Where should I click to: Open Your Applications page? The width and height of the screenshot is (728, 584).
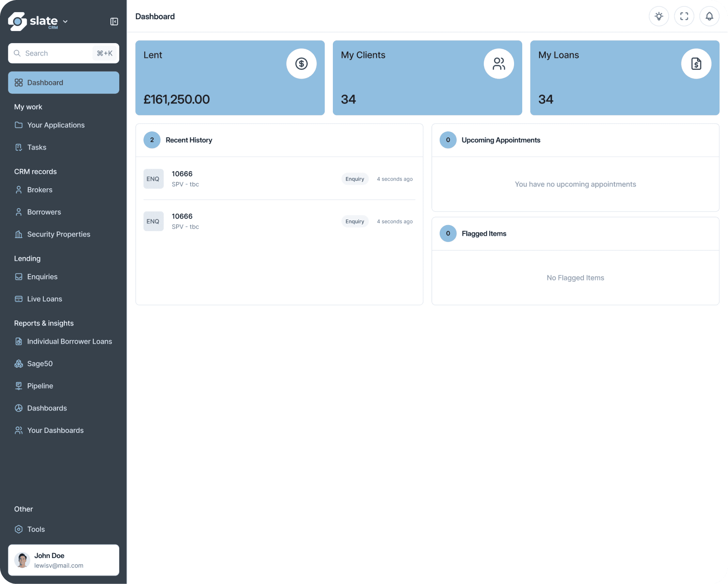click(56, 125)
